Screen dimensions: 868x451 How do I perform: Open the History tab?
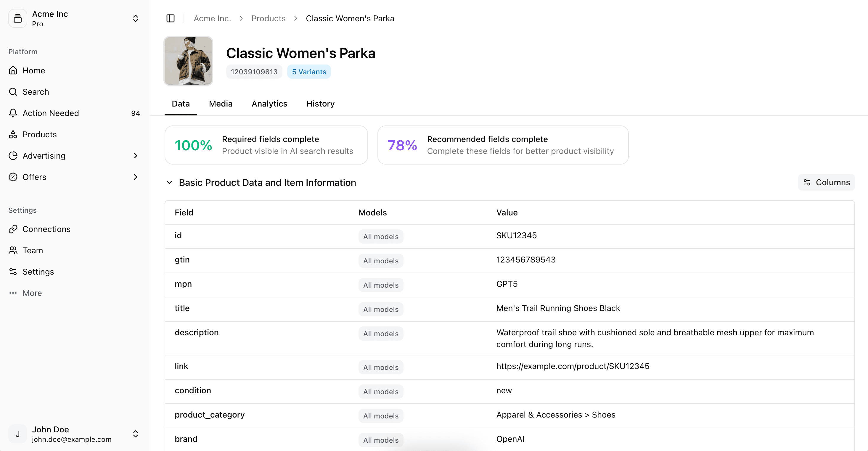(320, 104)
